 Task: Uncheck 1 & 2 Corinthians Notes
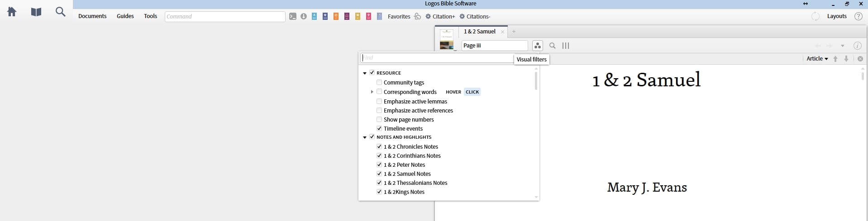379,155
